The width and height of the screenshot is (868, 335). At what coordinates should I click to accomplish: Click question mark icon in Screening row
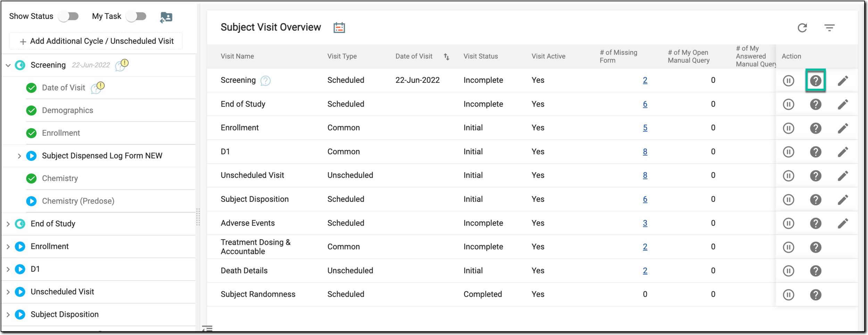point(815,81)
